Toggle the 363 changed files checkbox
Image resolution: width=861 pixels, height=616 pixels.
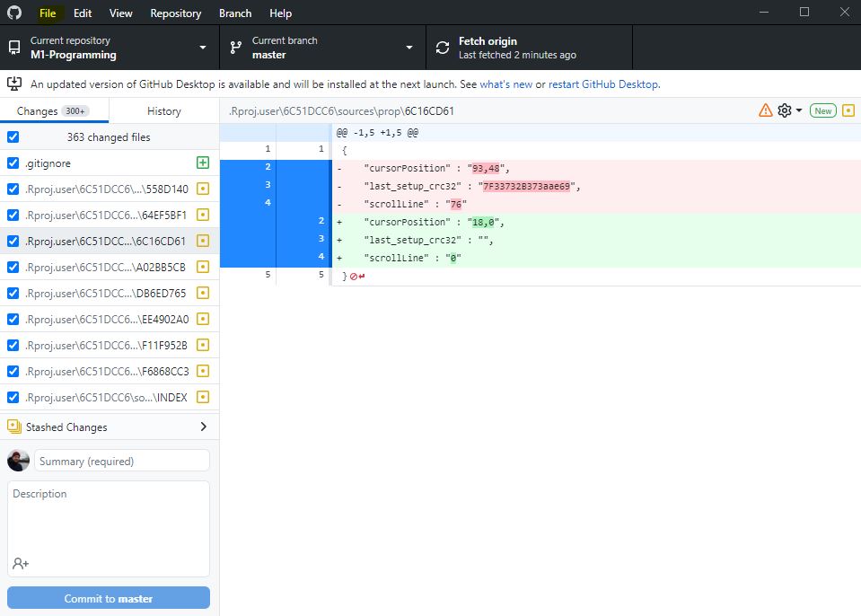[x=13, y=137]
